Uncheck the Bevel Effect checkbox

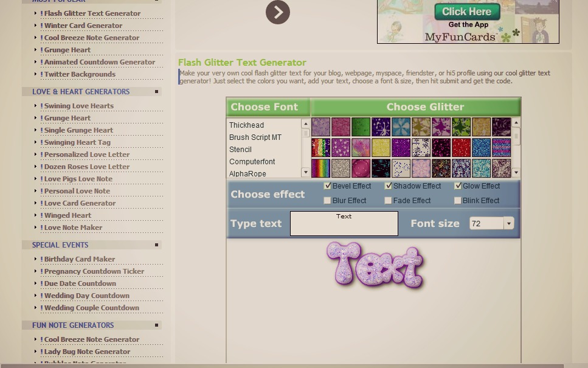click(328, 186)
